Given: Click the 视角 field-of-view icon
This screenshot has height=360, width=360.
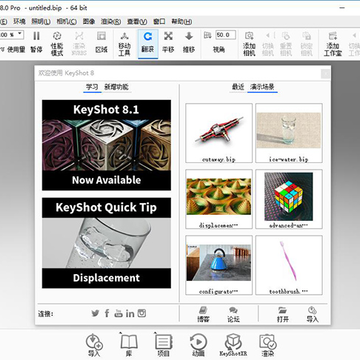Looking at the screenshot, I should coord(208,35).
